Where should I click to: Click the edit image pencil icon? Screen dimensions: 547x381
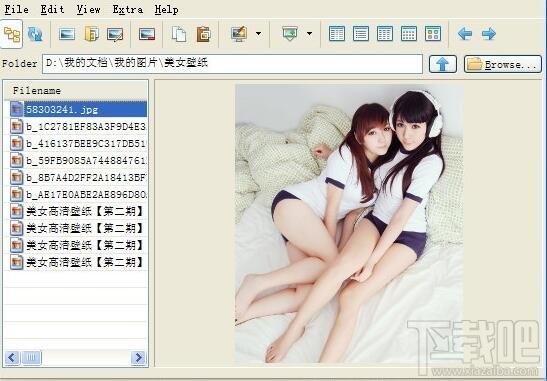(x=115, y=34)
